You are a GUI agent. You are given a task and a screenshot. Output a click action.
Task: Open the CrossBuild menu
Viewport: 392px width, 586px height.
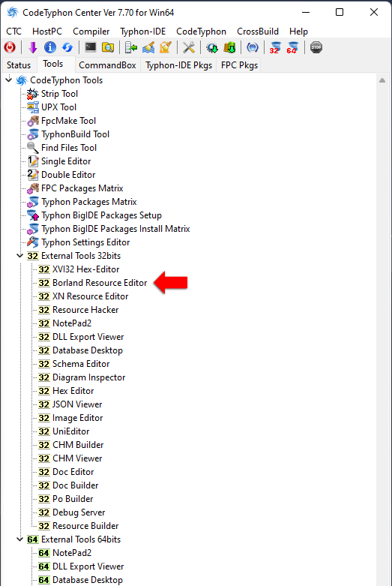click(258, 32)
